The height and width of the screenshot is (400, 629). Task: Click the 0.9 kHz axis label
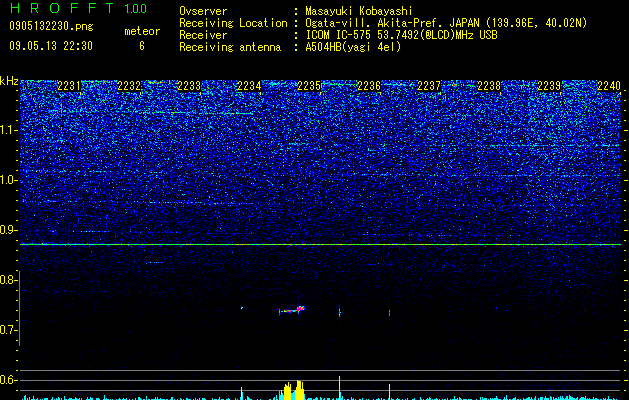(8, 230)
